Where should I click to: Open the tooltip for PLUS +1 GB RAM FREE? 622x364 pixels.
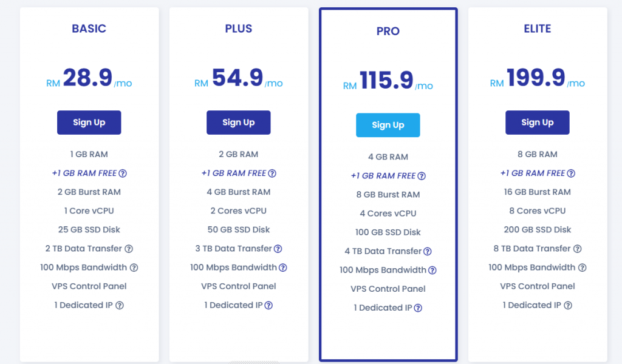[x=272, y=173]
